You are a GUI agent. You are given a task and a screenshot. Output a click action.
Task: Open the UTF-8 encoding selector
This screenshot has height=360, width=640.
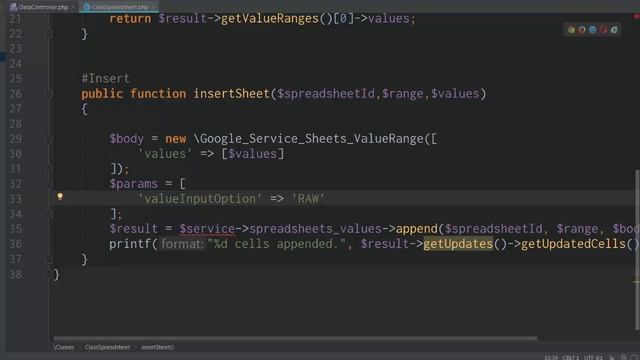point(593,358)
